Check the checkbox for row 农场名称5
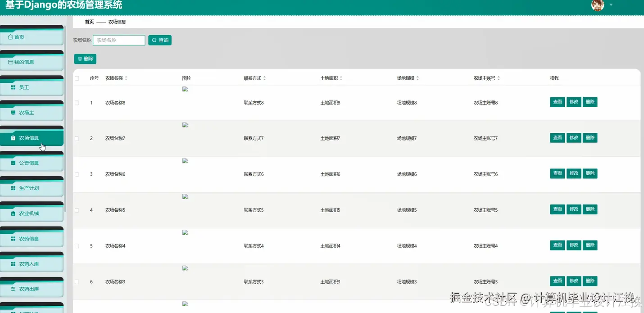The height and width of the screenshot is (313, 644). (x=77, y=210)
